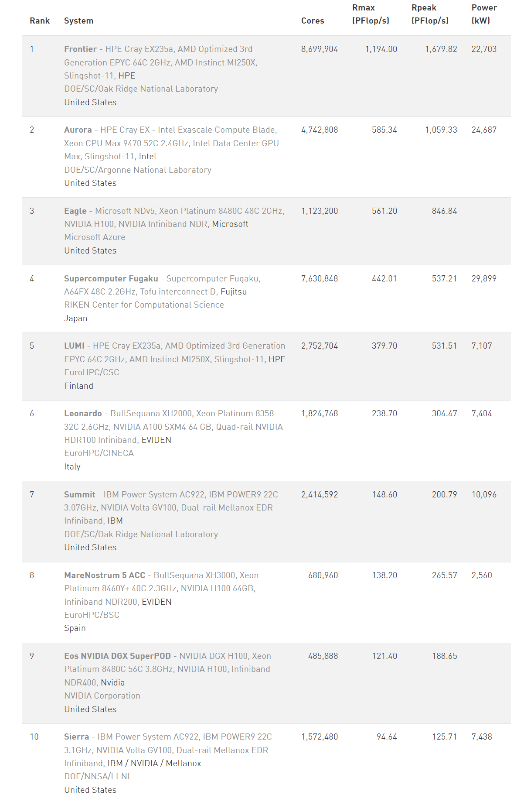Click the Microsoft Azure site link
The height and width of the screenshot is (812, 517).
95,237
